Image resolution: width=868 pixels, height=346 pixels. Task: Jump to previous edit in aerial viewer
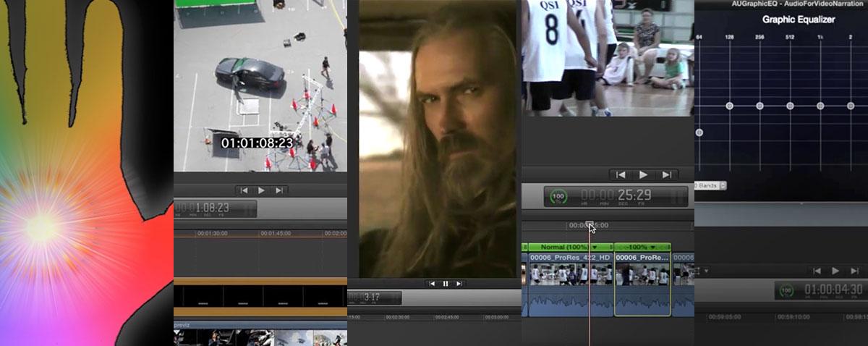[x=244, y=190]
